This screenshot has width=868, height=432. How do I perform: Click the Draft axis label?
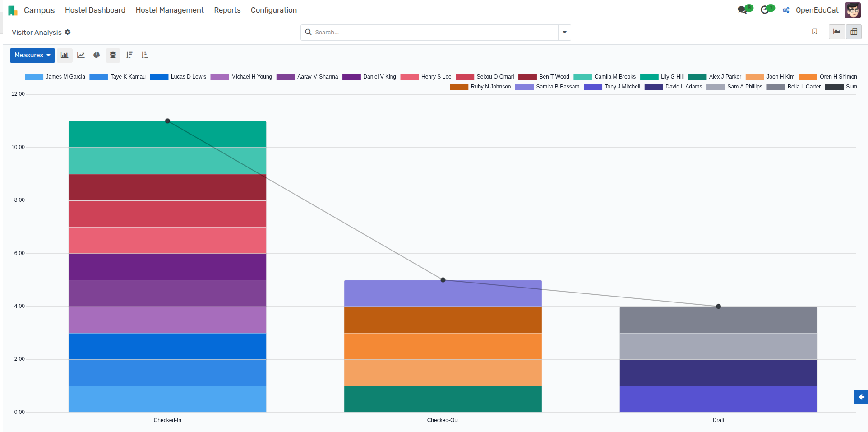[x=718, y=420]
